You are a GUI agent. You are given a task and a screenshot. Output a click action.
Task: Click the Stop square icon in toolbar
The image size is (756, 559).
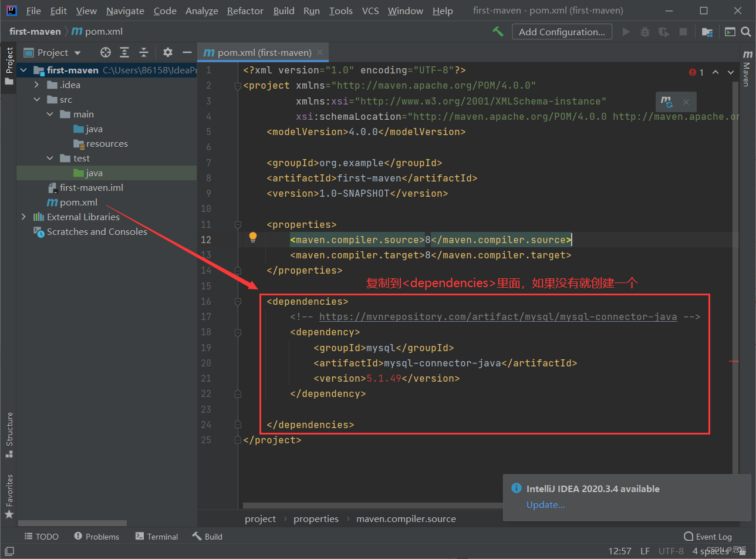[x=683, y=32]
